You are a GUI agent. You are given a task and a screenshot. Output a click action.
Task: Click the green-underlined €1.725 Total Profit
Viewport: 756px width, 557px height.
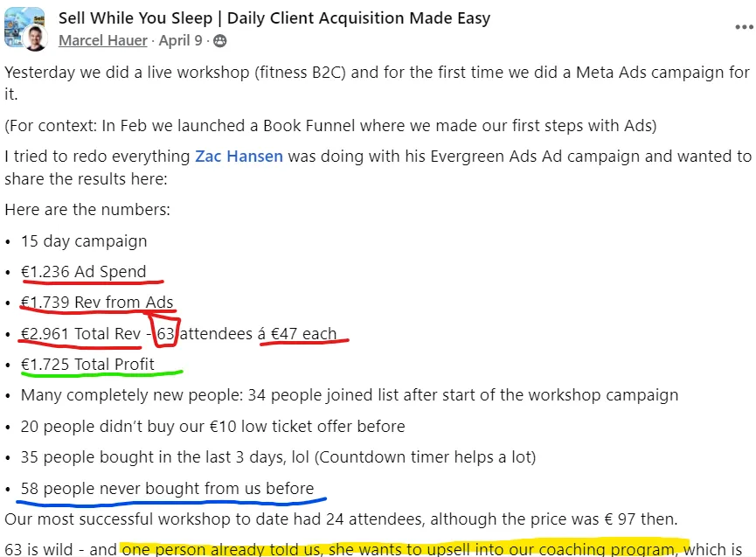click(x=87, y=364)
